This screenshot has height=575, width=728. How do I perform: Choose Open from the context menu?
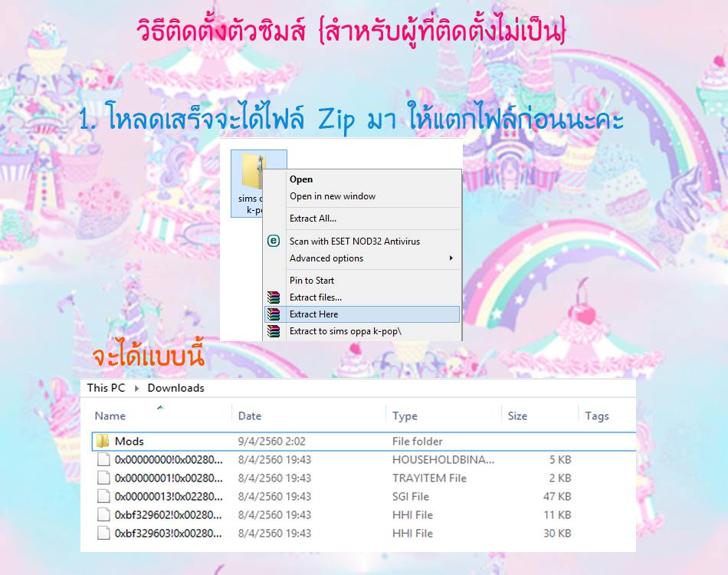301,179
